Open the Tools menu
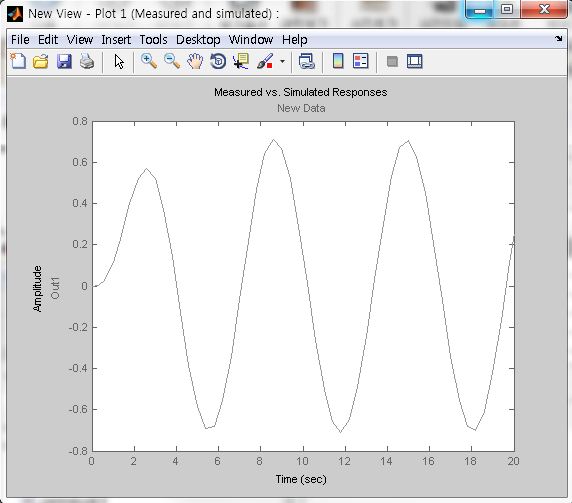The image size is (572, 503). (x=153, y=39)
